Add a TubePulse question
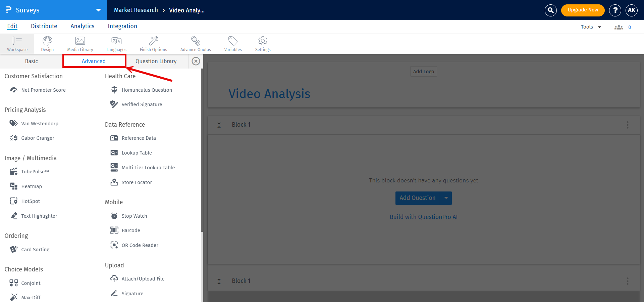Viewport: 644px width, 302px height. point(30,172)
